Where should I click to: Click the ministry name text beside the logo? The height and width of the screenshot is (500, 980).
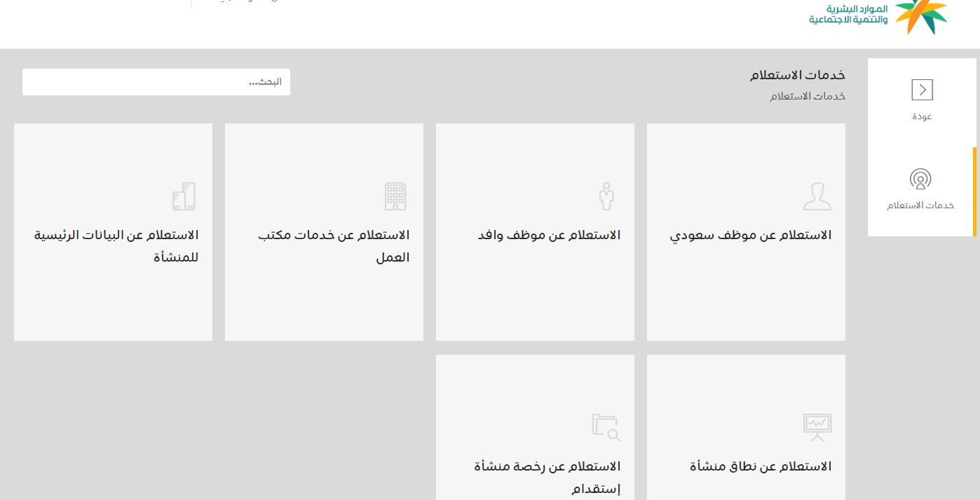point(848,14)
